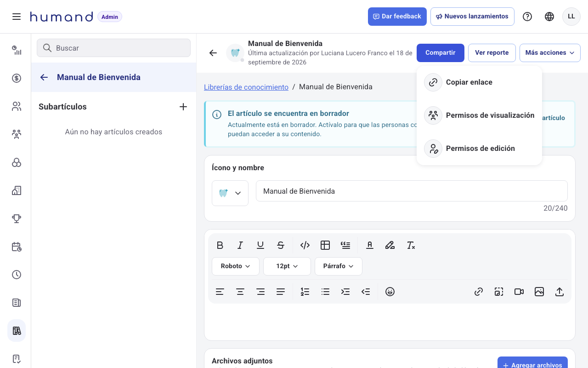The height and width of the screenshot is (368, 588).
Task: Open Nuevos lanzamientos
Action: point(472,17)
